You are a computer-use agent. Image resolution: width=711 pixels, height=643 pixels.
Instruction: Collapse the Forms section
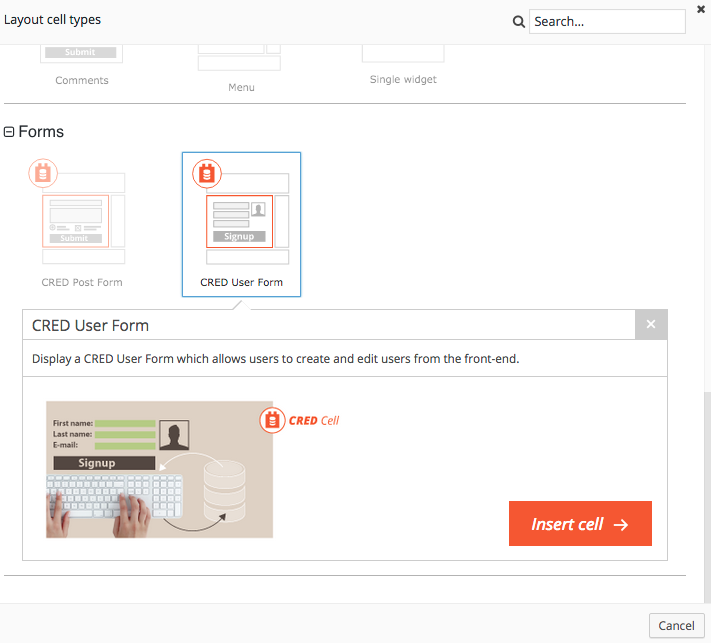point(9,132)
